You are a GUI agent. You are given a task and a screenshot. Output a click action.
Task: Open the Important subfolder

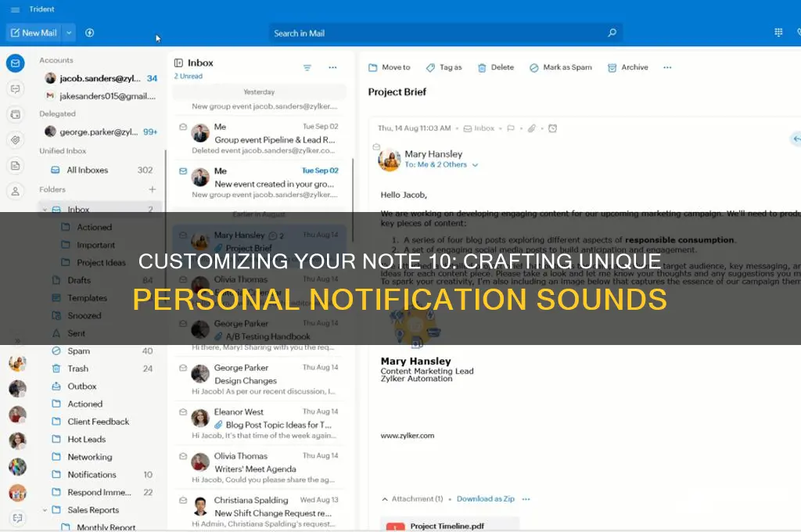95,246
